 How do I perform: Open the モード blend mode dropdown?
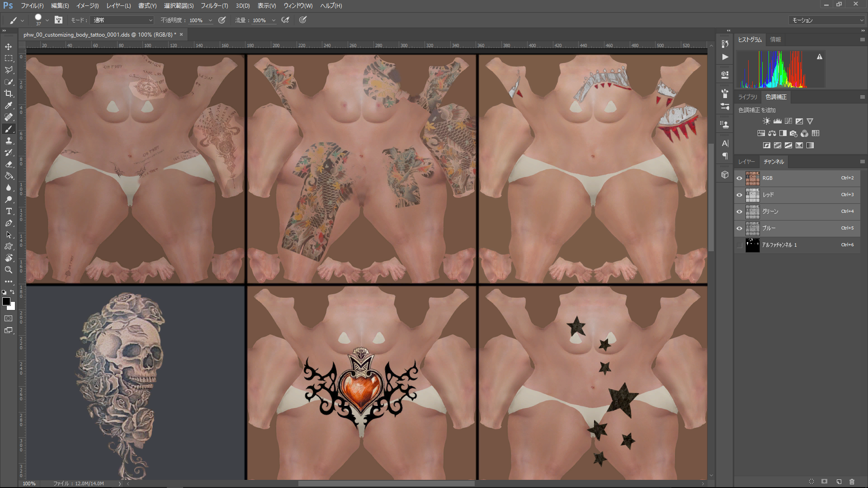click(123, 20)
